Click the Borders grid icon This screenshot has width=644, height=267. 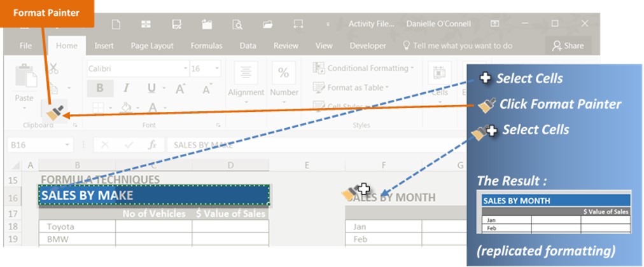(x=98, y=108)
